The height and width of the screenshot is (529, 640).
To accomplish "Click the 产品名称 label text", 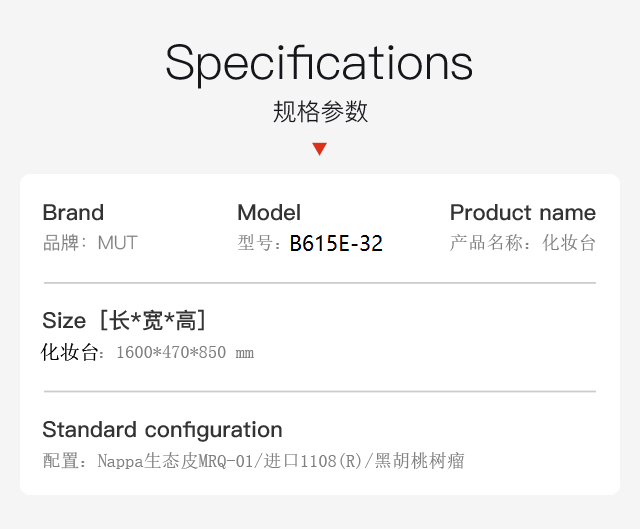I will coord(486,243).
